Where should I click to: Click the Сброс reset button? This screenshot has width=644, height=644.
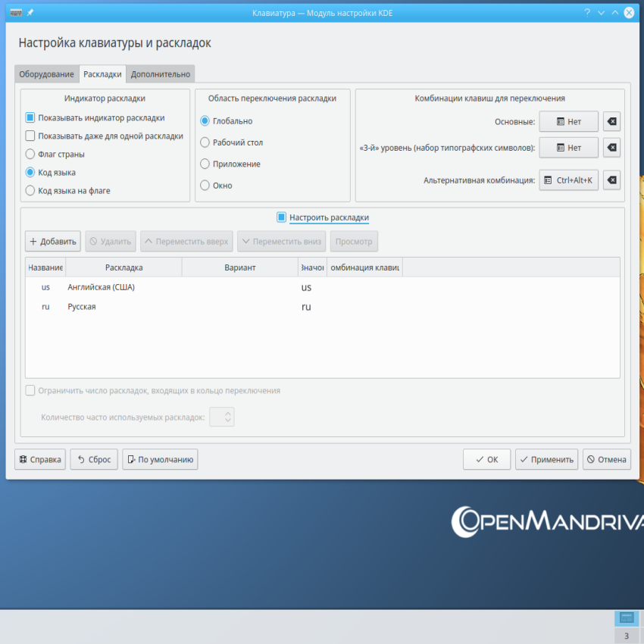(94, 459)
